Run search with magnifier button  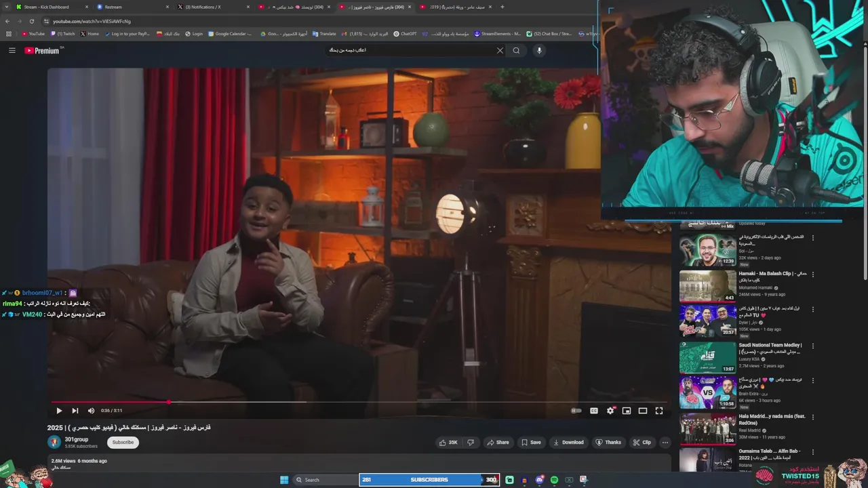tap(516, 50)
